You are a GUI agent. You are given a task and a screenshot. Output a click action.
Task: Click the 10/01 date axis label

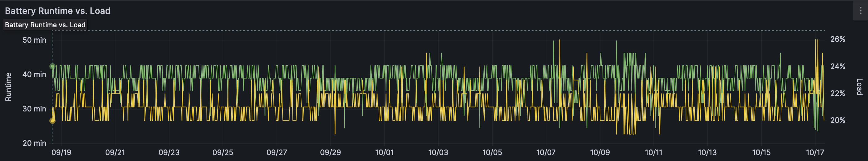coord(385,153)
